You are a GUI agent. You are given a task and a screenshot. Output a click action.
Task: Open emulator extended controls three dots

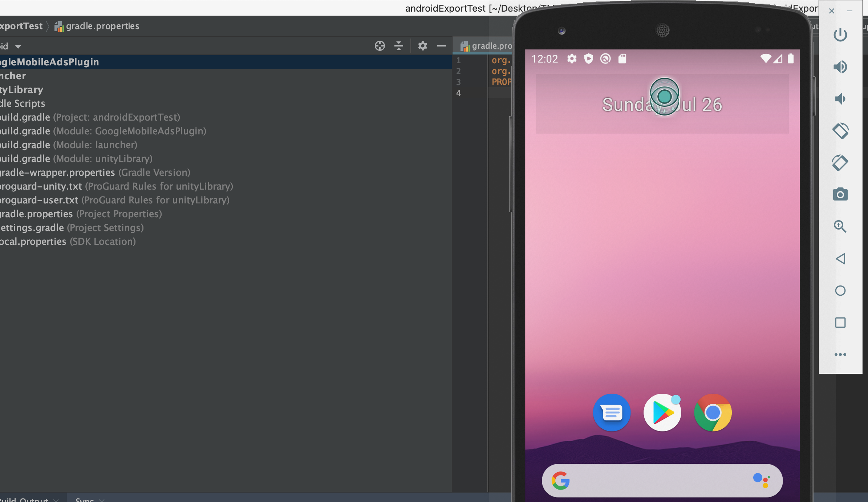point(840,355)
